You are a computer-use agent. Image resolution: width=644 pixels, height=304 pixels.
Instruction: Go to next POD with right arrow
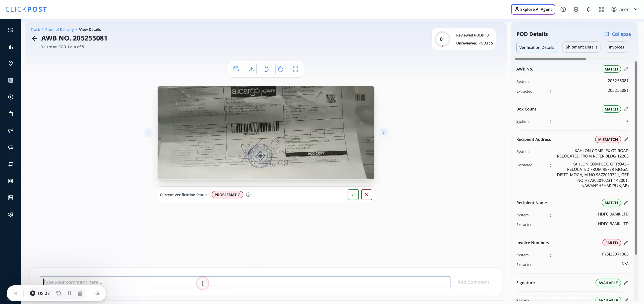(x=383, y=132)
